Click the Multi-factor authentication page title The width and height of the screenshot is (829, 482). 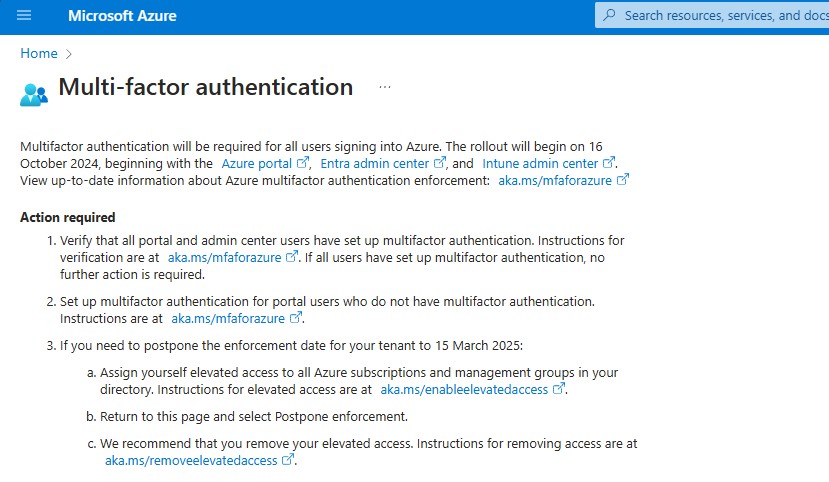click(206, 87)
